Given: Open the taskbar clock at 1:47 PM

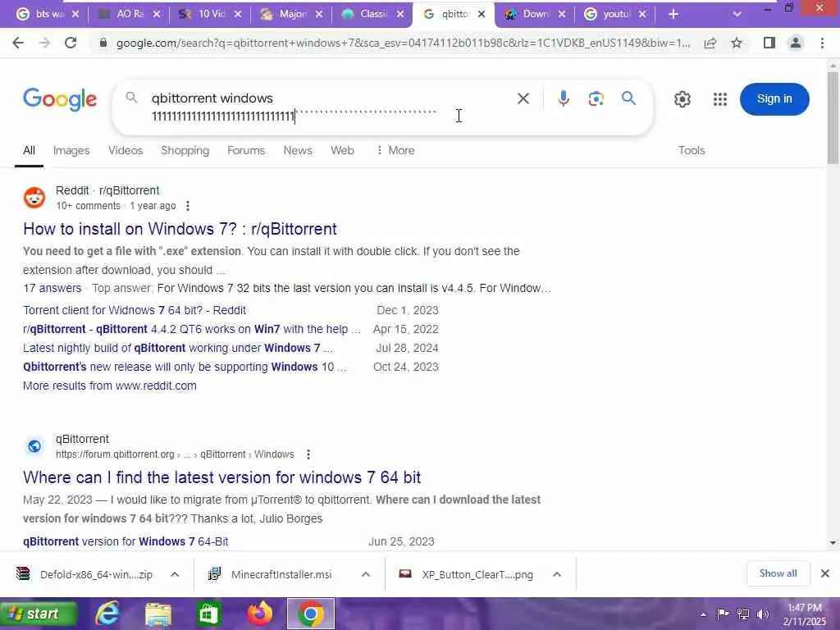Looking at the screenshot, I should pos(805,614).
